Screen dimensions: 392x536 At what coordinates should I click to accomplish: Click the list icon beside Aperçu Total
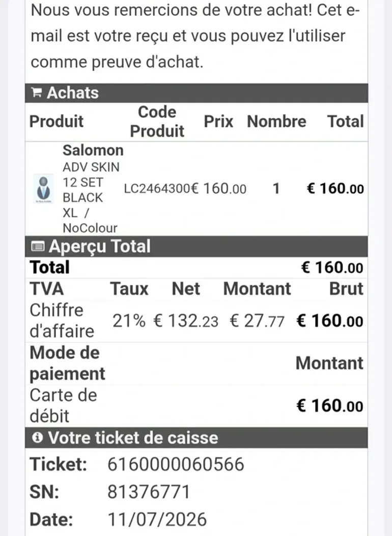click(38, 246)
